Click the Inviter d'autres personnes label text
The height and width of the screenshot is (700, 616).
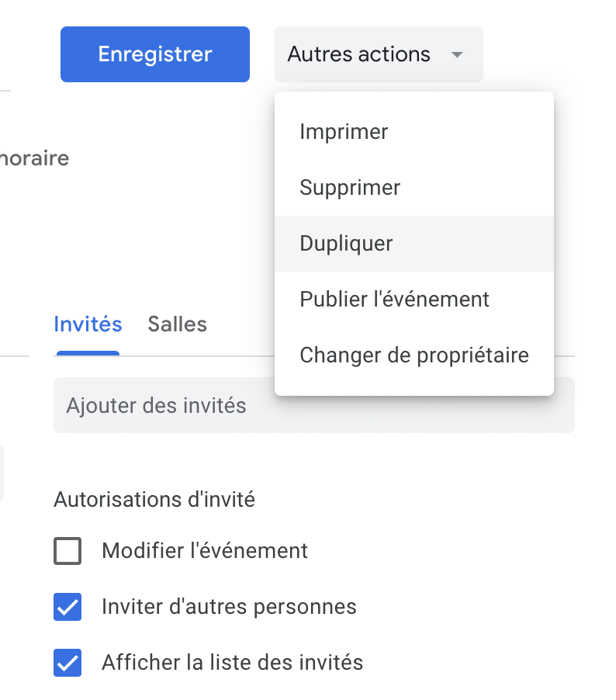pos(229,607)
